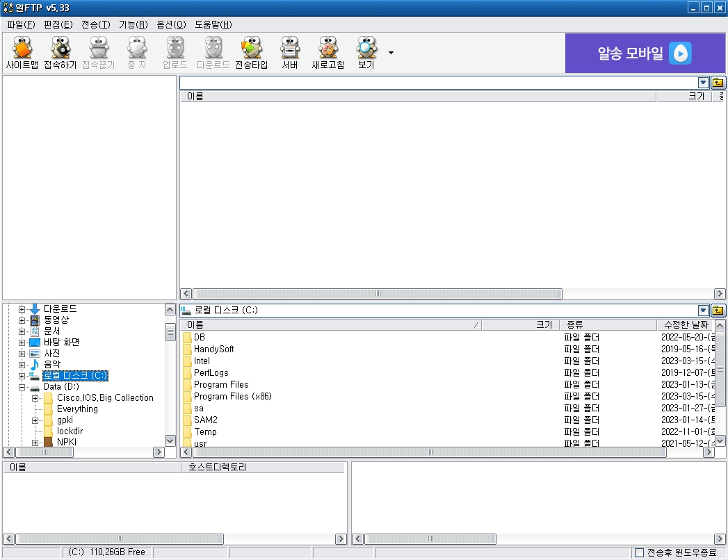This screenshot has width=728, height=560.
Task: Open the 기능(R) menu
Action: click(x=134, y=24)
